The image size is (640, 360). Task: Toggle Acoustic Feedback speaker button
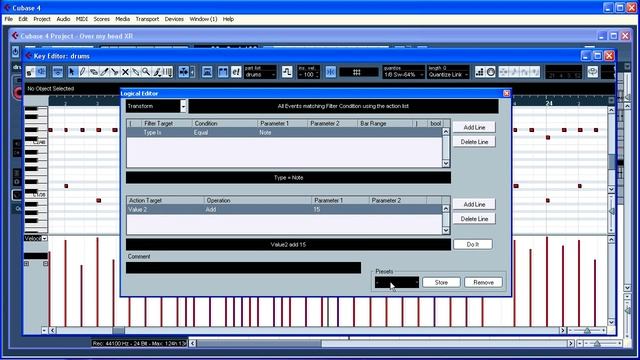[x=41, y=72]
